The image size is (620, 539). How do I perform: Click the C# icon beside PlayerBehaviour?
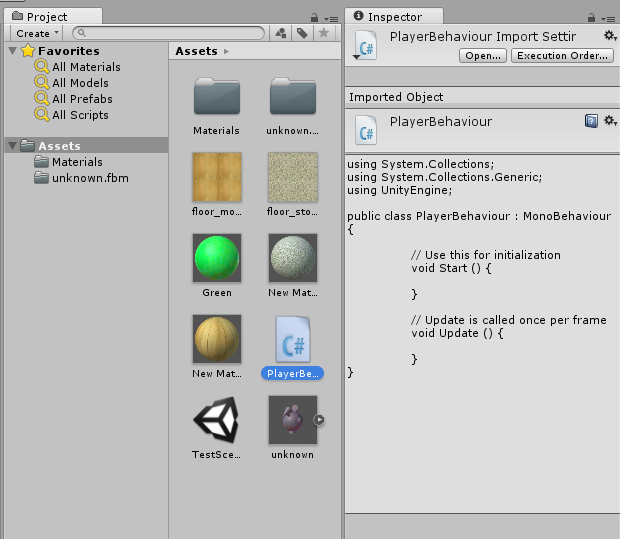click(366, 130)
